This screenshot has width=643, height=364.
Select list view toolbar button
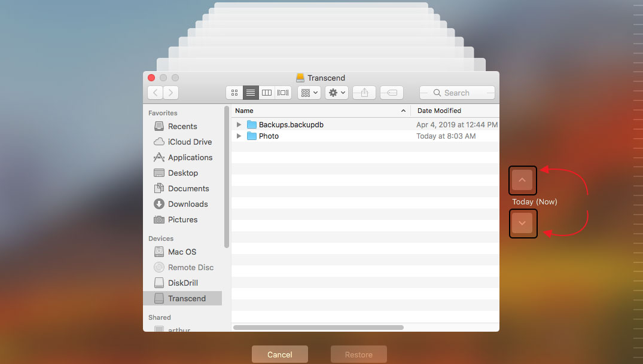(251, 93)
